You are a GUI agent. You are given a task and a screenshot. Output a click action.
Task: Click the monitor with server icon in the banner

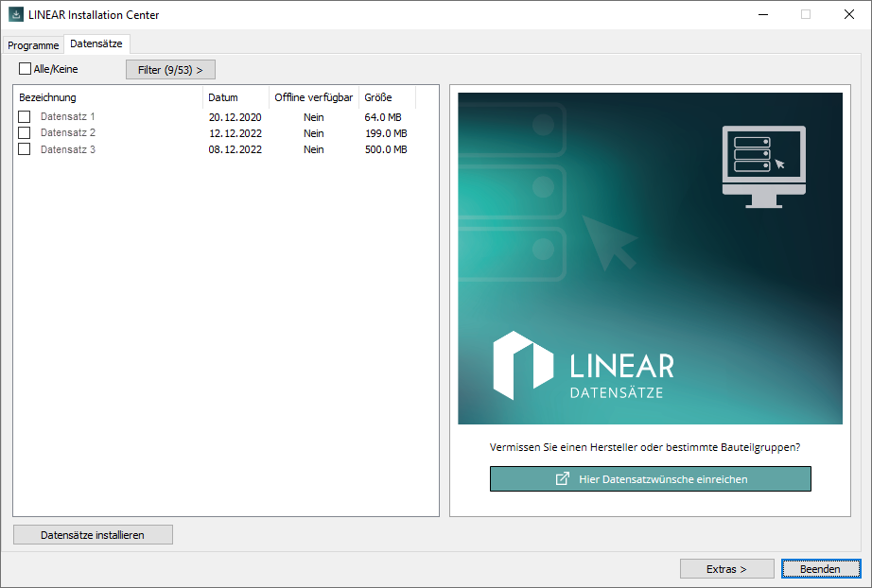pos(763,166)
